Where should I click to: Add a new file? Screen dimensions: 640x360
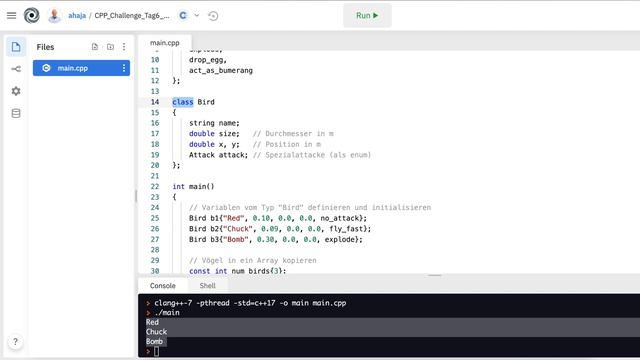tap(95, 47)
